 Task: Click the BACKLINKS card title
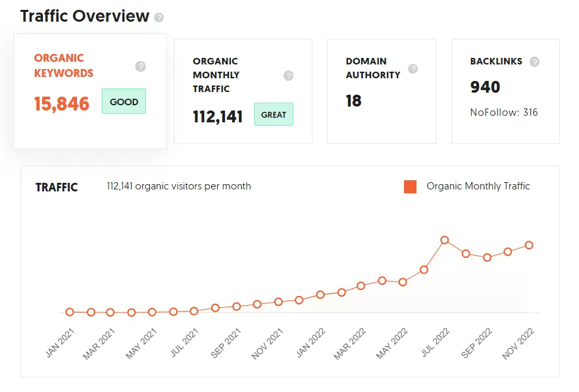(496, 61)
